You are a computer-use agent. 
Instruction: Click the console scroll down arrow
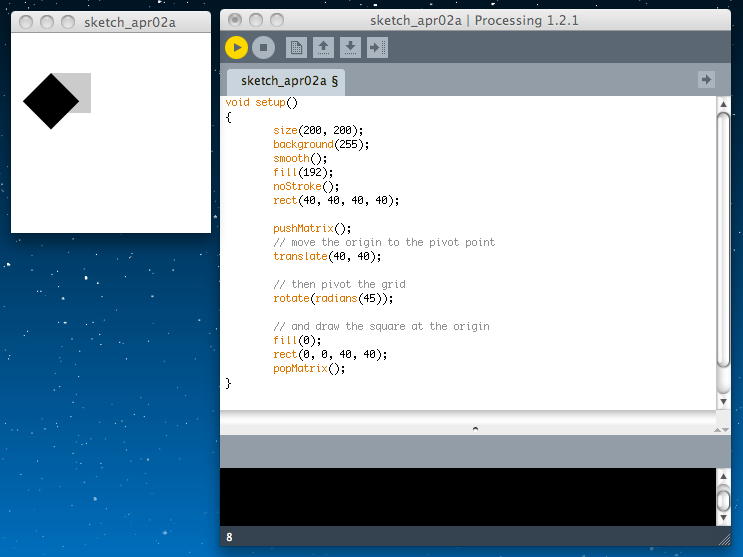click(724, 519)
